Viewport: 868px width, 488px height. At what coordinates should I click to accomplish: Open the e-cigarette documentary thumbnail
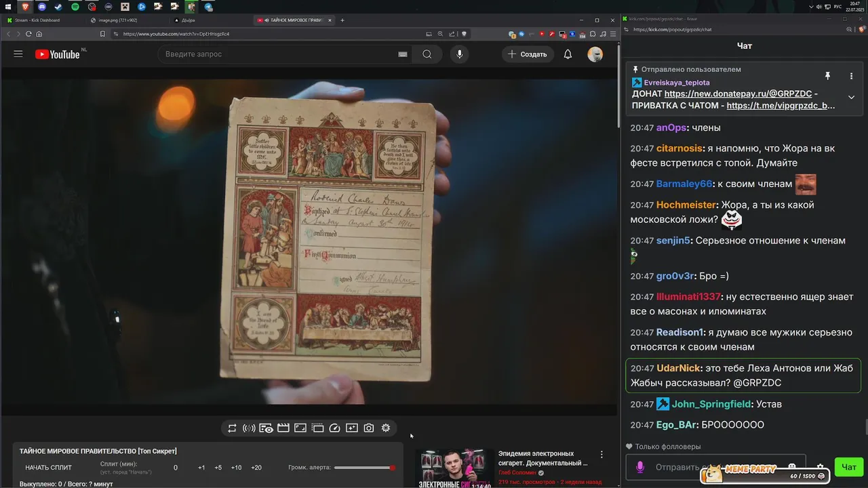click(x=454, y=468)
